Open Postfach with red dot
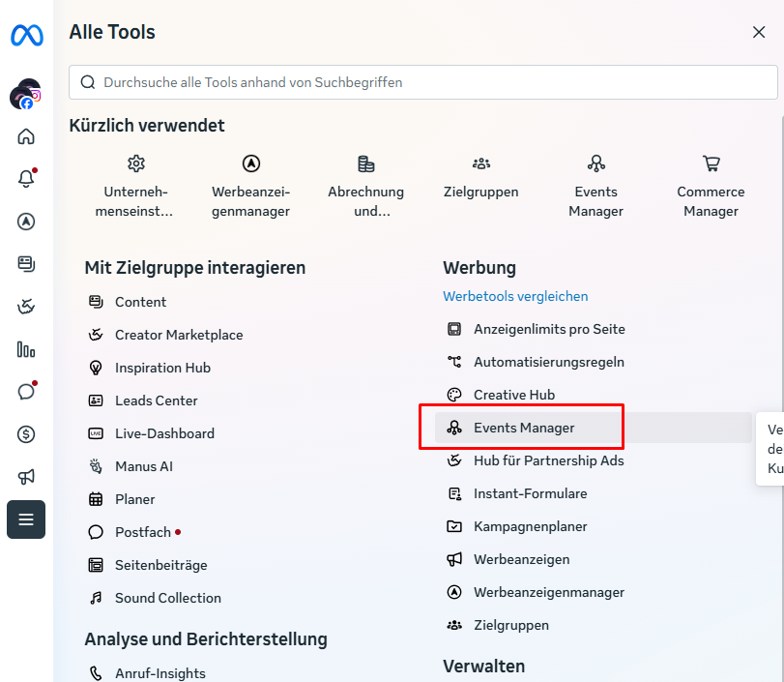784x682 pixels. pyautogui.click(x=134, y=532)
